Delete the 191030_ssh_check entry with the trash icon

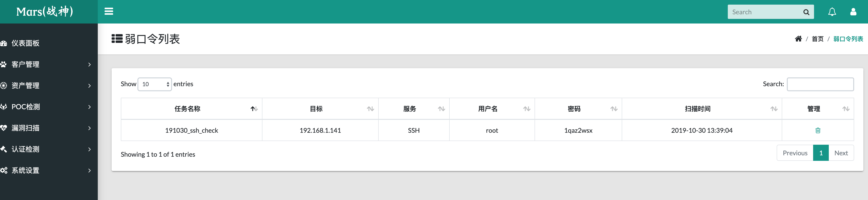click(817, 130)
